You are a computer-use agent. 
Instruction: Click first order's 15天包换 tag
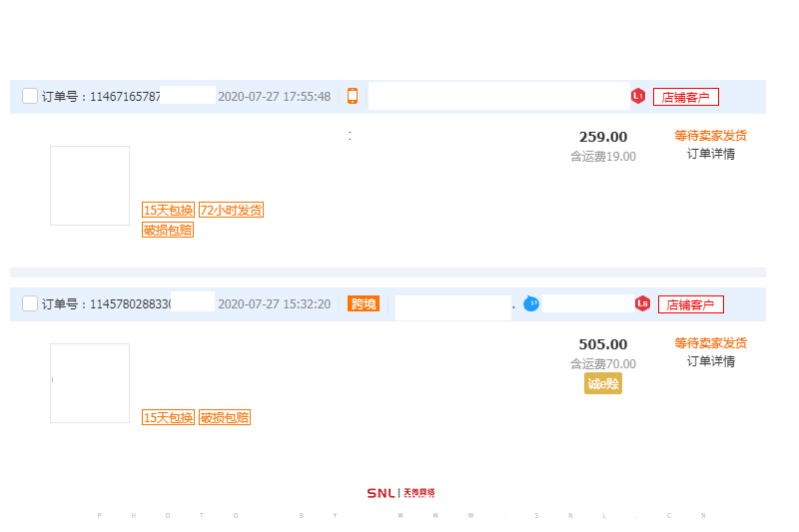168,210
